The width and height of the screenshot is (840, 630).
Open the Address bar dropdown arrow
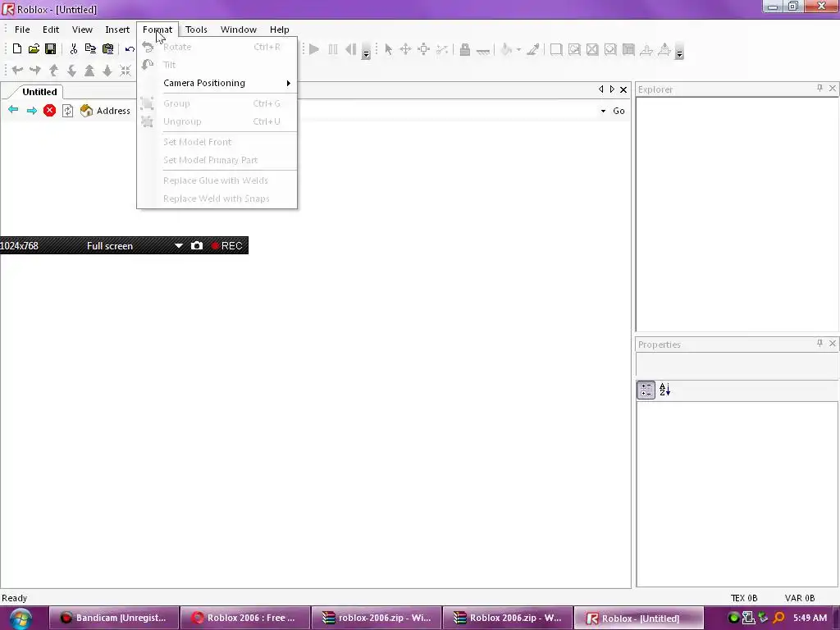[x=603, y=111]
